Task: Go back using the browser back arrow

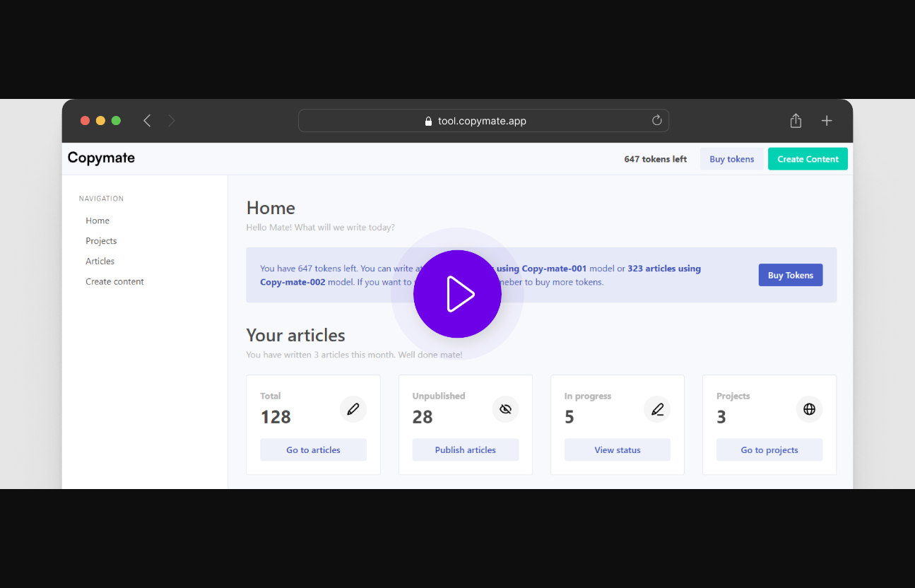Action: click(x=147, y=121)
